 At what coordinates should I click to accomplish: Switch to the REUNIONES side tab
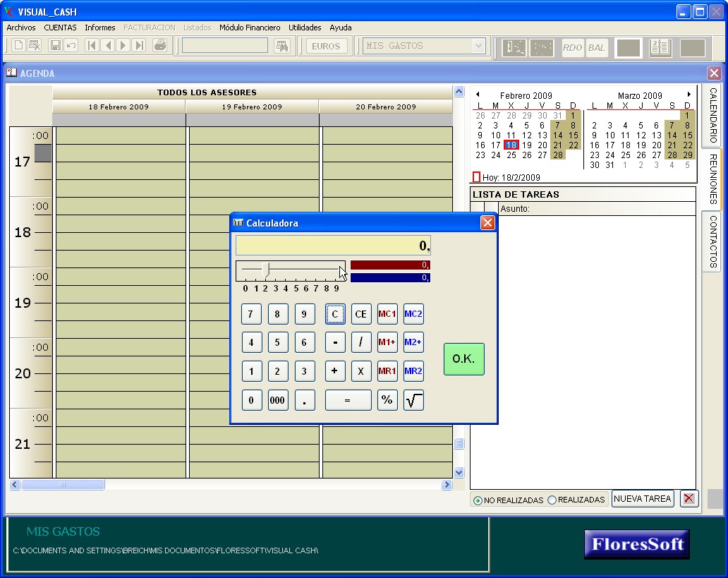712,179
